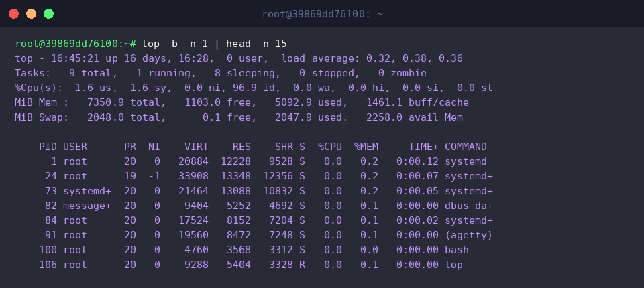Image resolution: width=644 pixels, height=288 pixels.
Task: Click the window title root@39869dd76100: ~
Action: tap(323, 14)
